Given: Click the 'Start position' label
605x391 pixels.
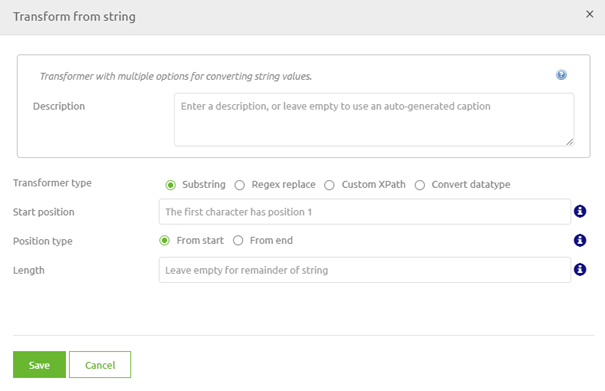Looking at the screenshot, I should click(x=44, y=212).
